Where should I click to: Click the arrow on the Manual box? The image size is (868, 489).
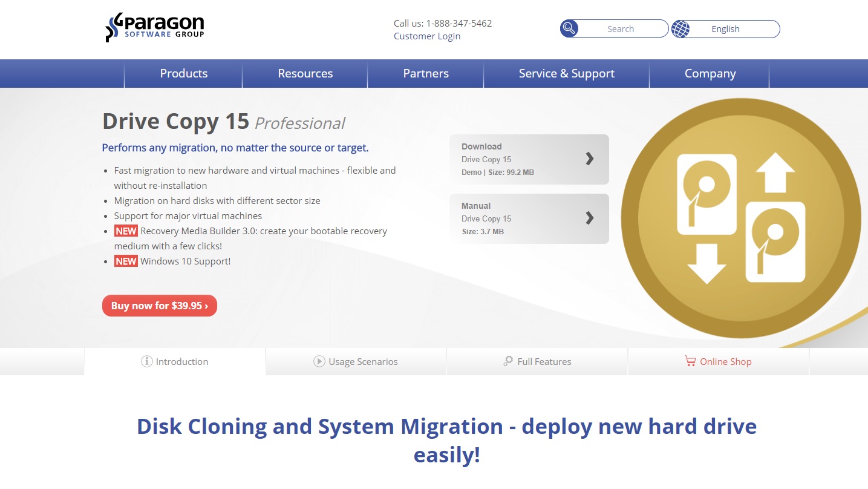[590, 218]
